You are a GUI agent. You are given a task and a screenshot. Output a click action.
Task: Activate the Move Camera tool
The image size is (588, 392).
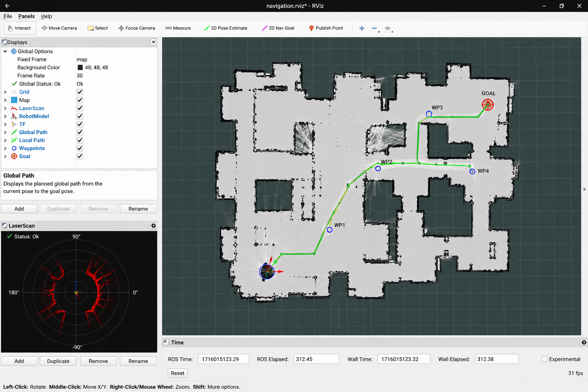(x=59, y=28)
